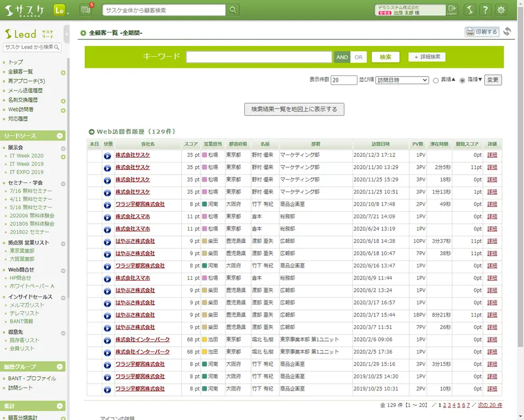Open the ワラジ宇都宮株式会社 link dated 2020/10/8
The image size is (524, 420).
click(x=140, y=204)
